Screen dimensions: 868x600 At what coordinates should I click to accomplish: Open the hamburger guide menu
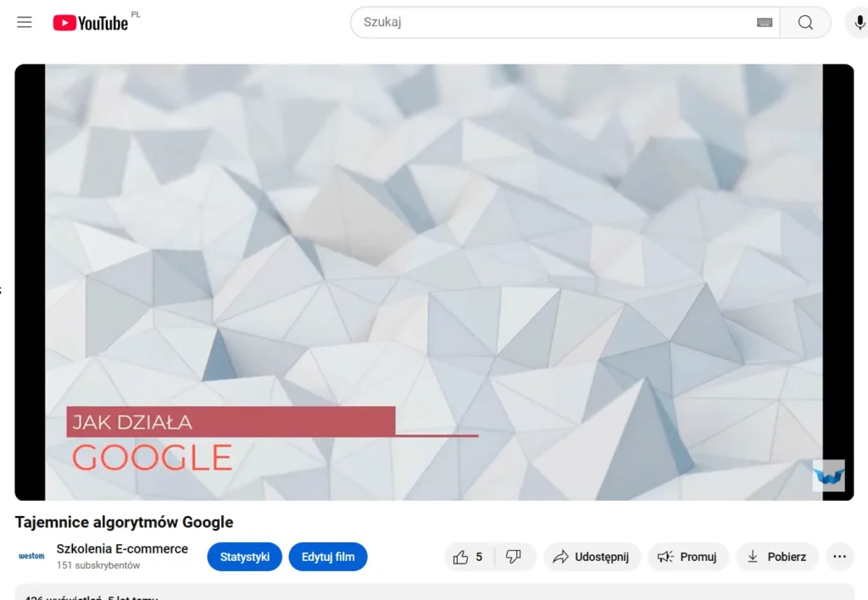coord(25,22)
